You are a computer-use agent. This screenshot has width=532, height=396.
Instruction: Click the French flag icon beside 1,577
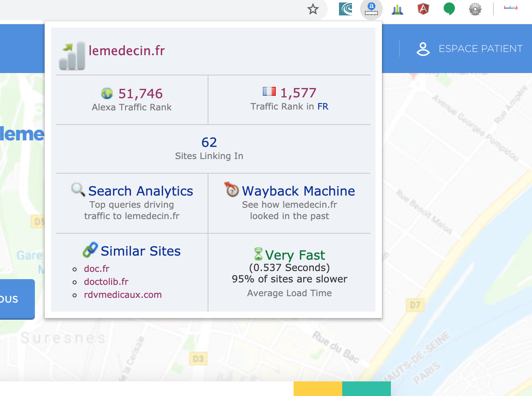coord(269,91)
